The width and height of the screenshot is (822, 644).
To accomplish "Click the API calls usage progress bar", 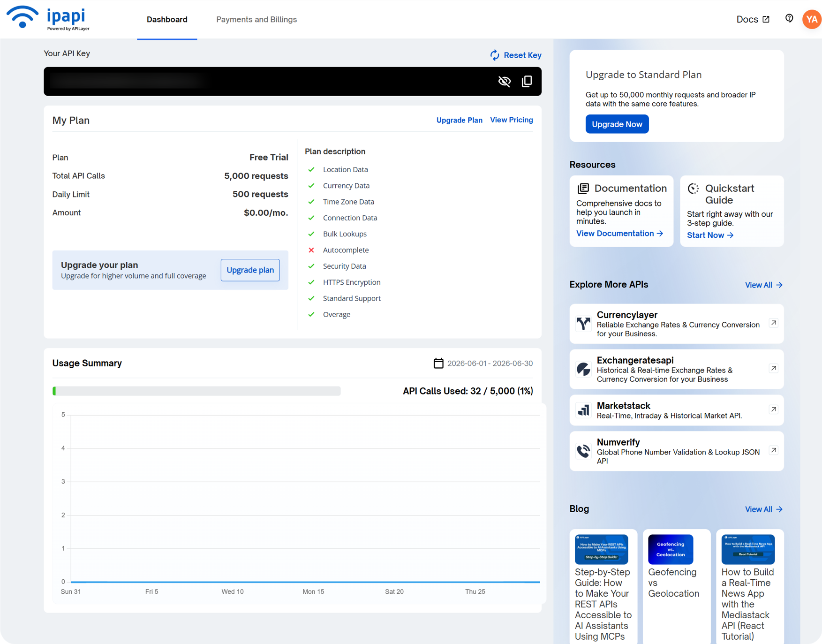I will tap(196, 391).
